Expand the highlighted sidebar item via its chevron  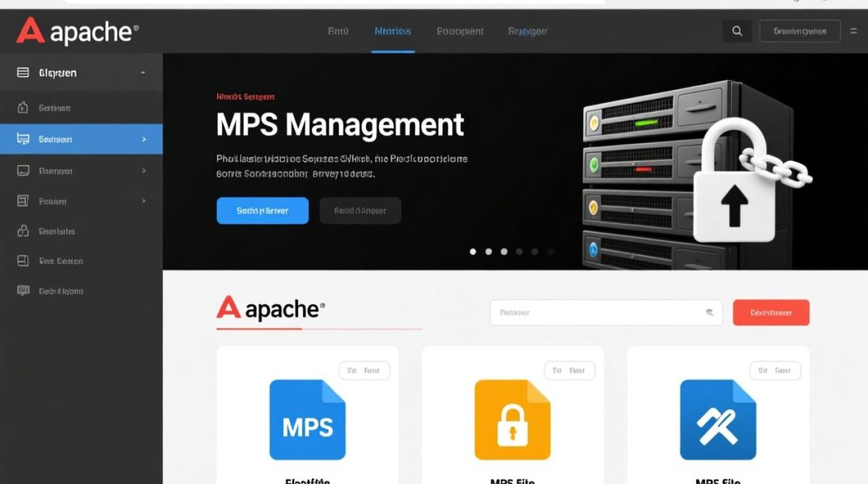click(x=145, y=139)
